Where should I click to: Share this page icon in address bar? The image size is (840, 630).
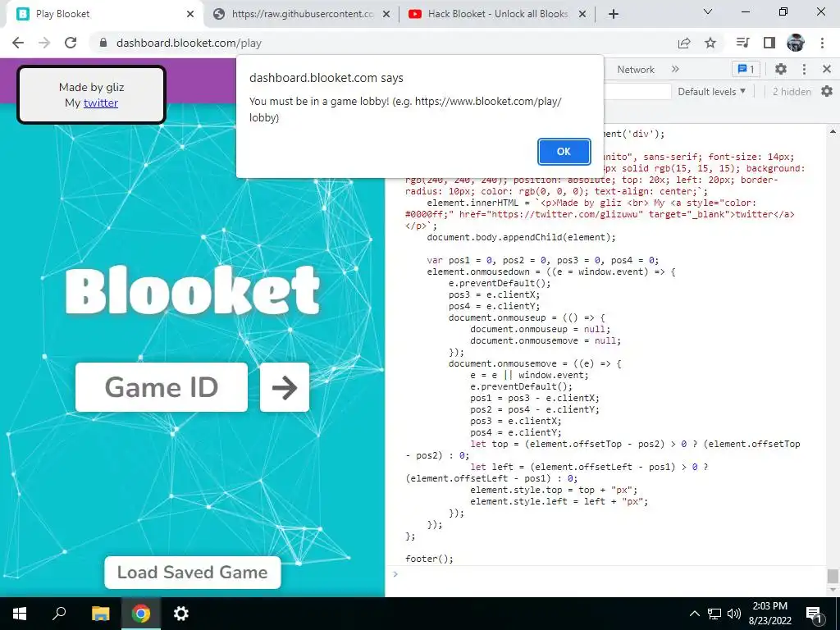[684, 43]
